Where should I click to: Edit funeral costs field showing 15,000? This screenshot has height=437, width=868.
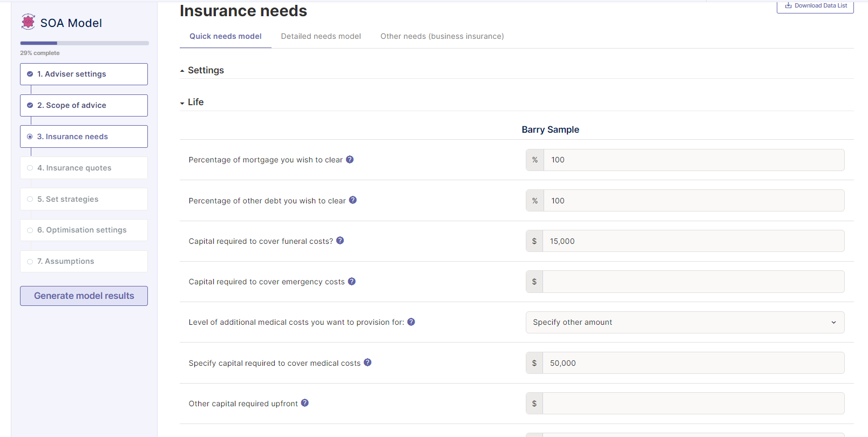click(693, 241)
